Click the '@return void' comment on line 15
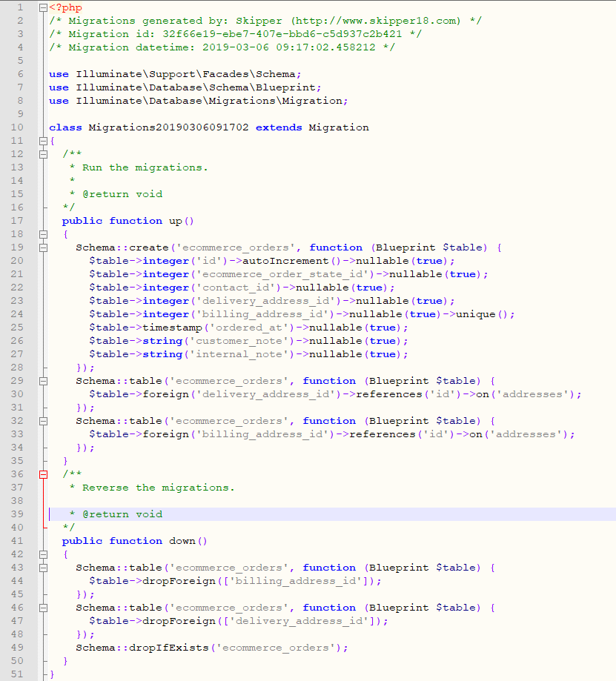Image resolution: width=616 pixels, height=681 pixels. [122, 194]
